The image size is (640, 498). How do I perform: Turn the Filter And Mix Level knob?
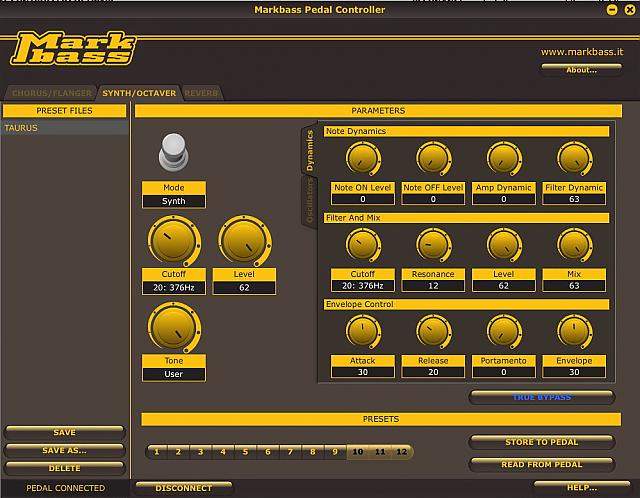504,245
